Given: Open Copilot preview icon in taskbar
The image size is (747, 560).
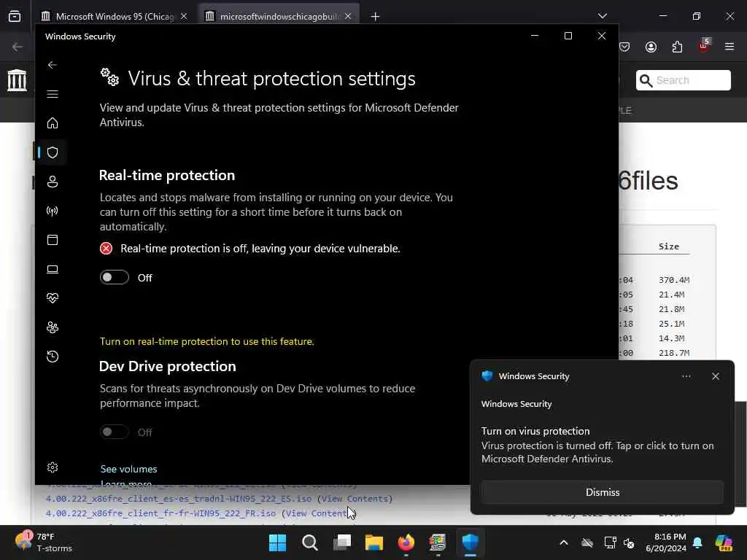Looking at the screenshot, I should point(723,542).
